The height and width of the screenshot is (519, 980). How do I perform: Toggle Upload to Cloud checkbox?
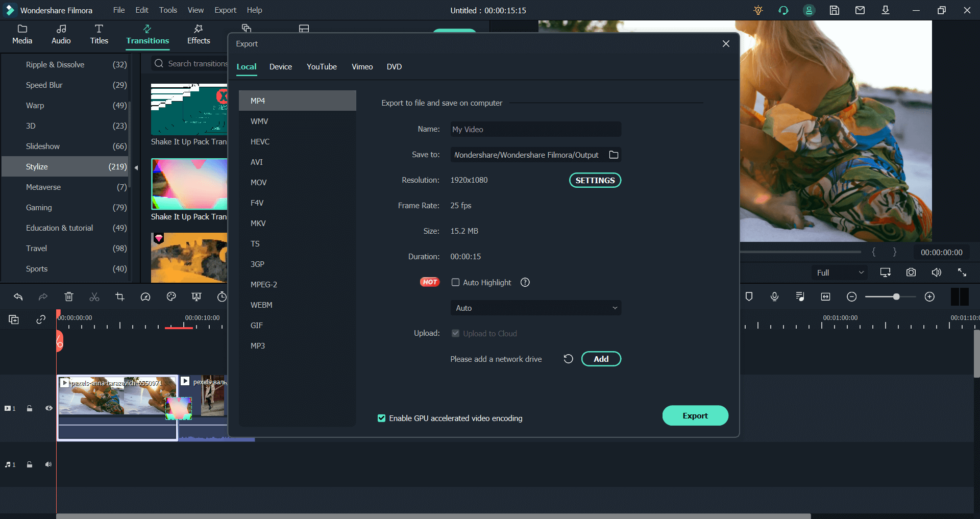[455, 333]
